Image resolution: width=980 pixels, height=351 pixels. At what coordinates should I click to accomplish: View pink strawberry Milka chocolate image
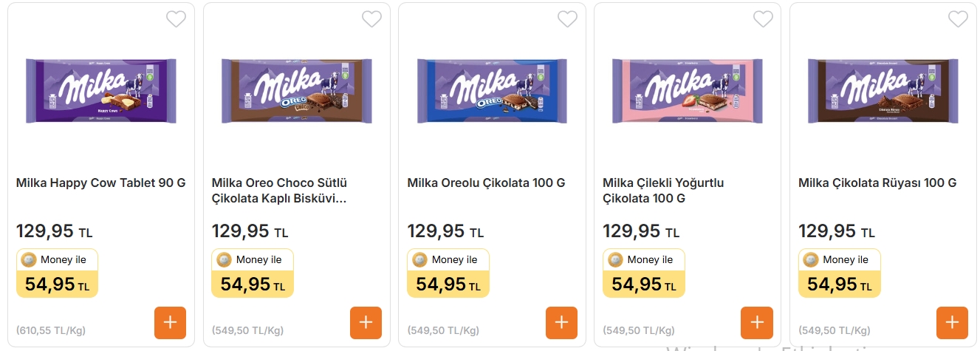tap(688, 90)
